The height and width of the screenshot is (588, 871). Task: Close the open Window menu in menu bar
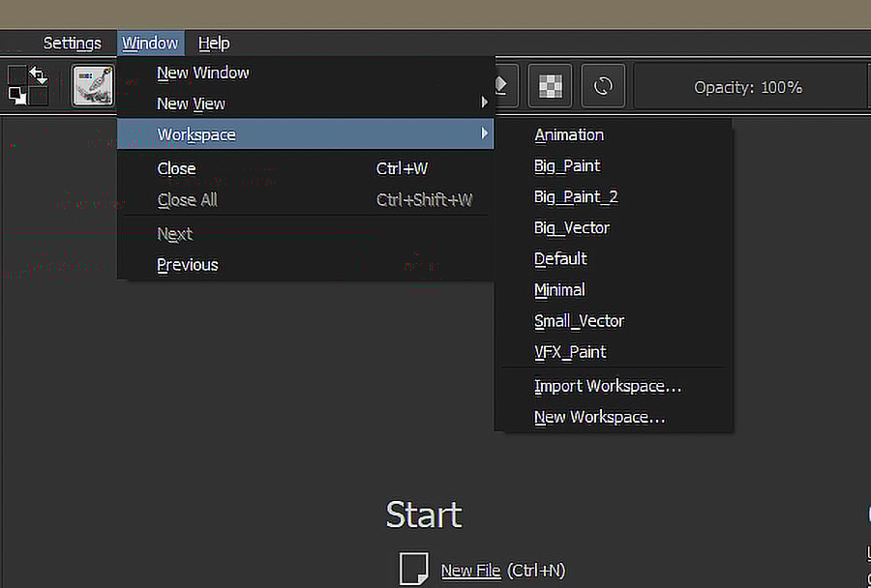pyautogui.click(x=150, y=44)
